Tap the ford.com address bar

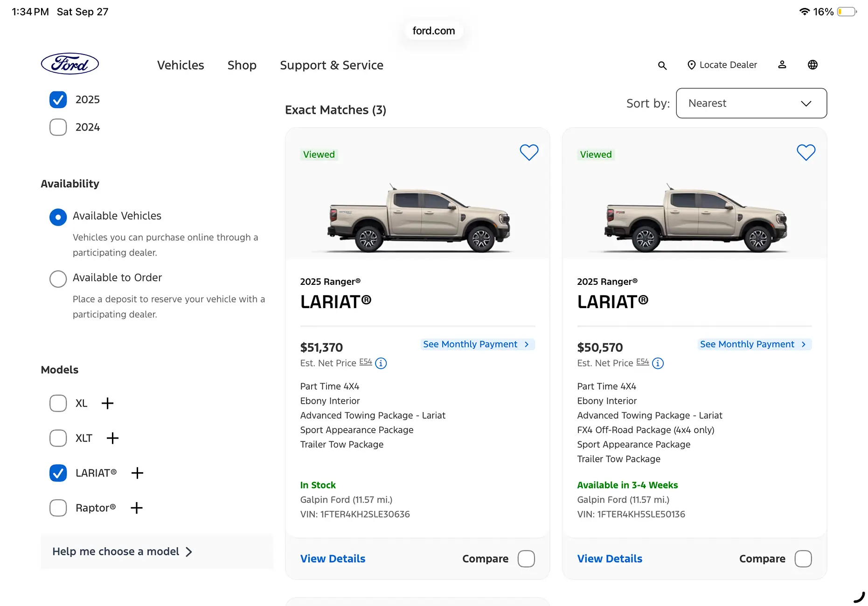(x=434, y=31)
